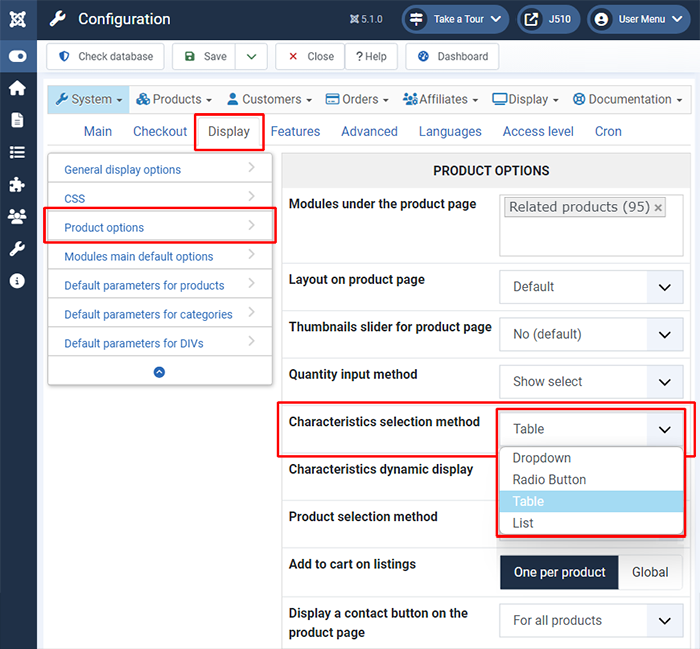The width and height of the screenshot is (700, 649).
Task: Set Add to cart to Global
Action: coord(650,572)
